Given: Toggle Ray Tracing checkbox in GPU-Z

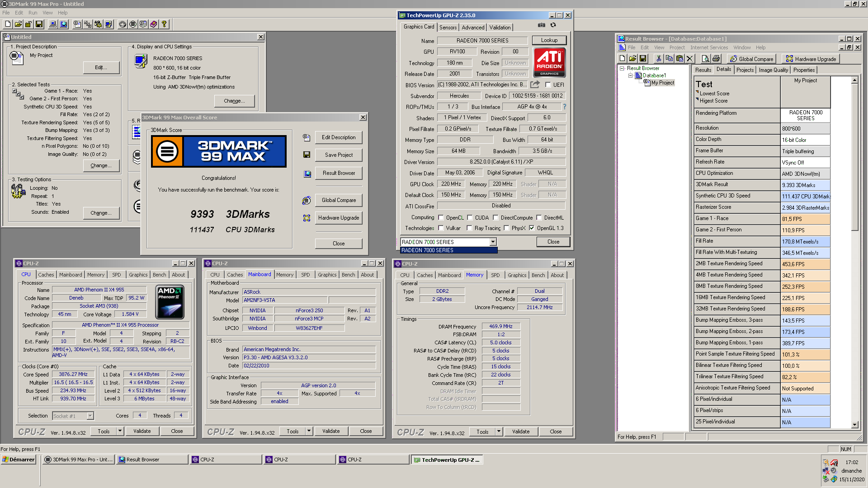Looking at the screenshot, I should point(469,228).
